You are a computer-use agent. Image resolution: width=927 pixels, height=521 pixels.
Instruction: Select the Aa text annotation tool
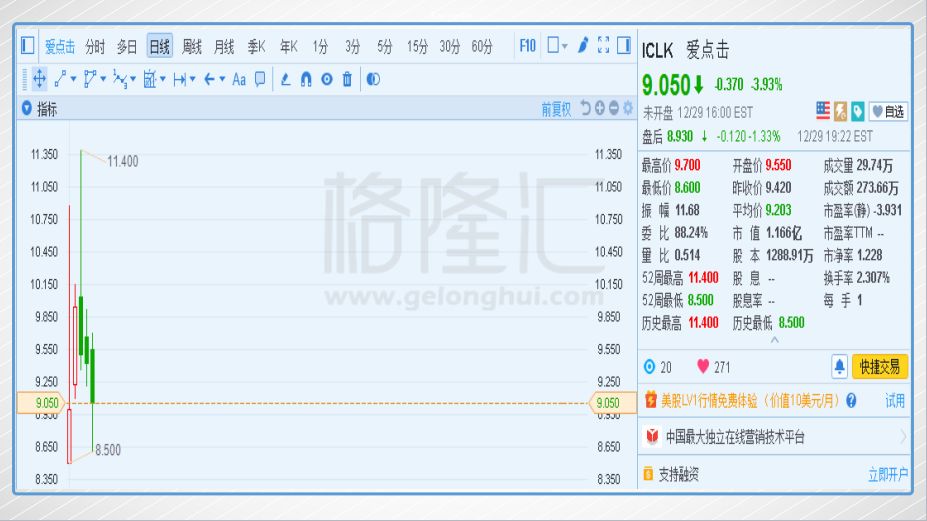239,79
